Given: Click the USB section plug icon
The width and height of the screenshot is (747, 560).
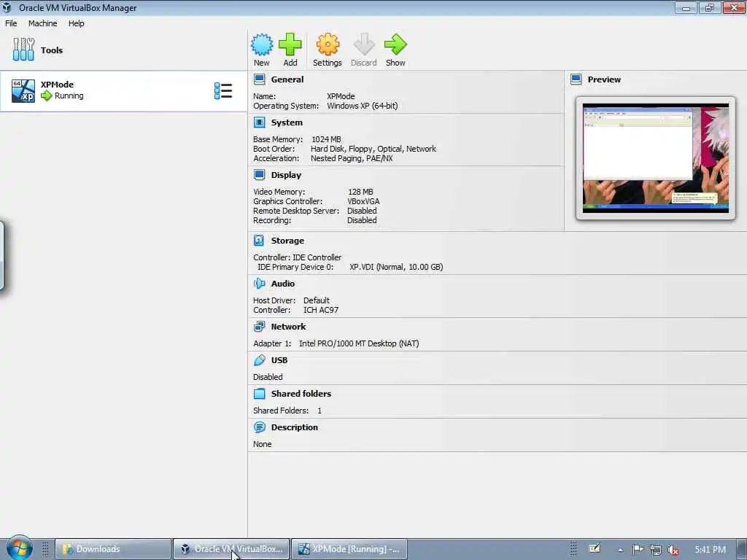Looking at the screenshot, I should [x=259, y=360].
